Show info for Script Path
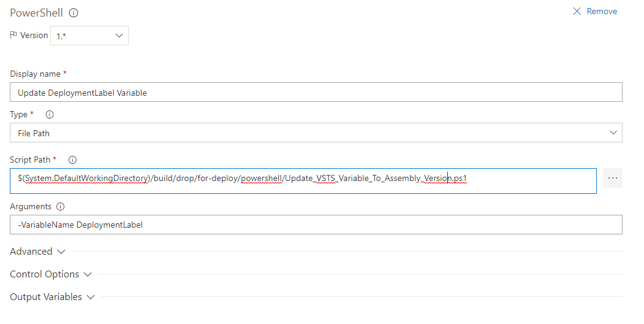 pyautogui.click(x=72, y=160)
